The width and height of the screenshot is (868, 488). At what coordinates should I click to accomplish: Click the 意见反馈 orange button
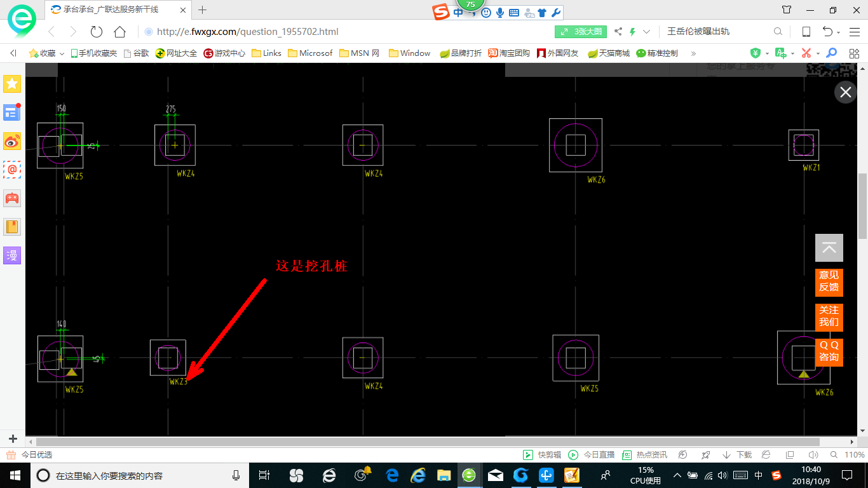[x=829, y=282]
